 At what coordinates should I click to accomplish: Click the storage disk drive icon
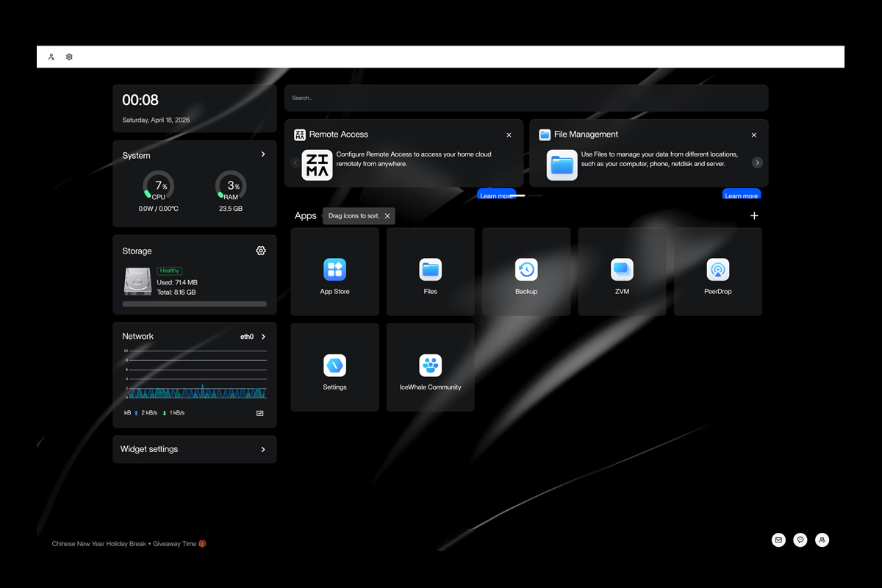tap(138, 282)
